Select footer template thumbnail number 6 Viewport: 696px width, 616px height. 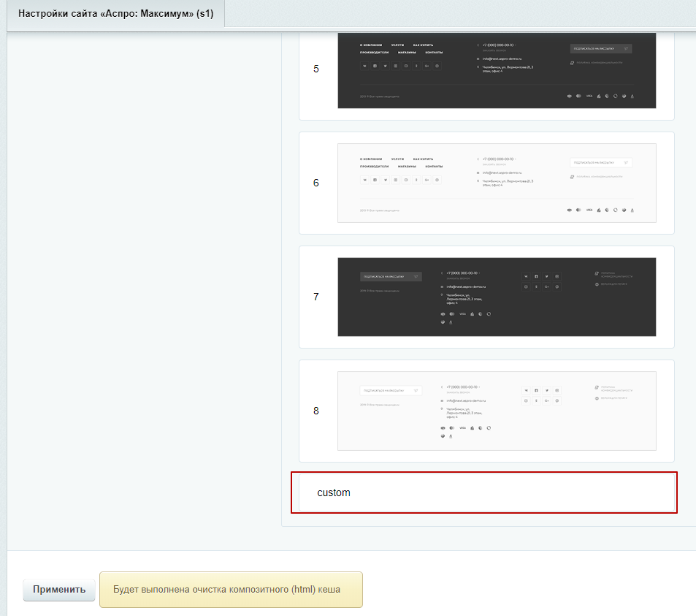497,183
